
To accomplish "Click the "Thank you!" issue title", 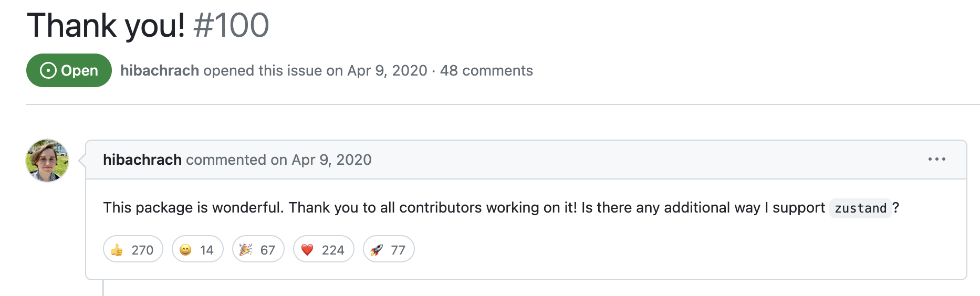I will [106, 25].
